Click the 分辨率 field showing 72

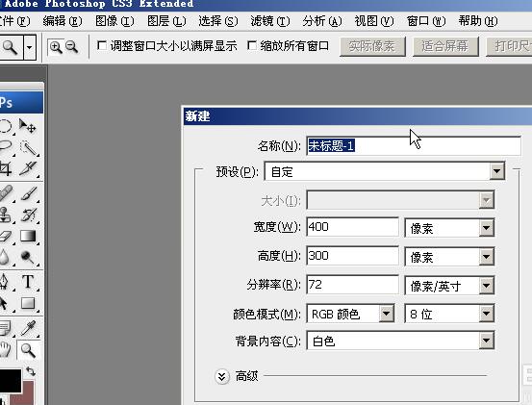pyautogui.click(x=352, y=284)
